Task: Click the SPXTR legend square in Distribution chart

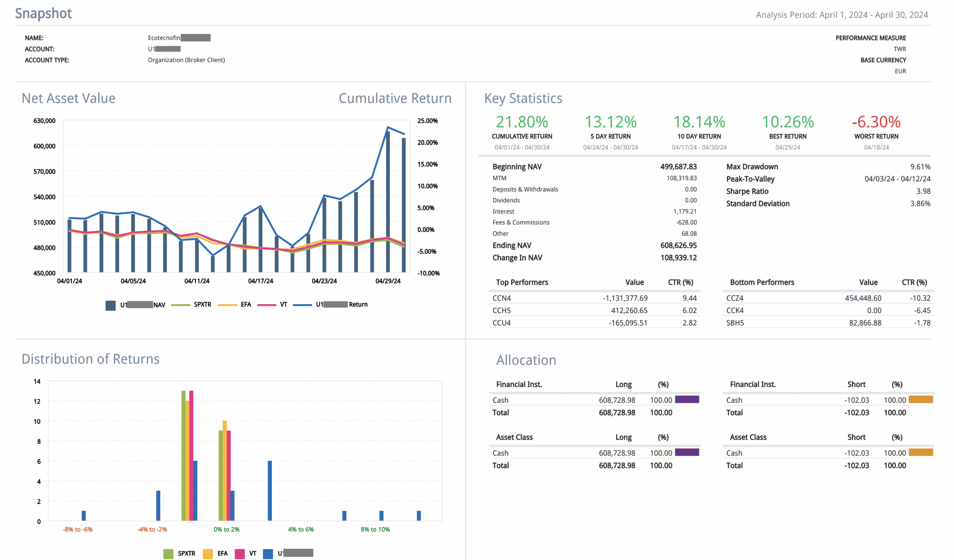Action: pyautogui.click(x=168, y=554)
